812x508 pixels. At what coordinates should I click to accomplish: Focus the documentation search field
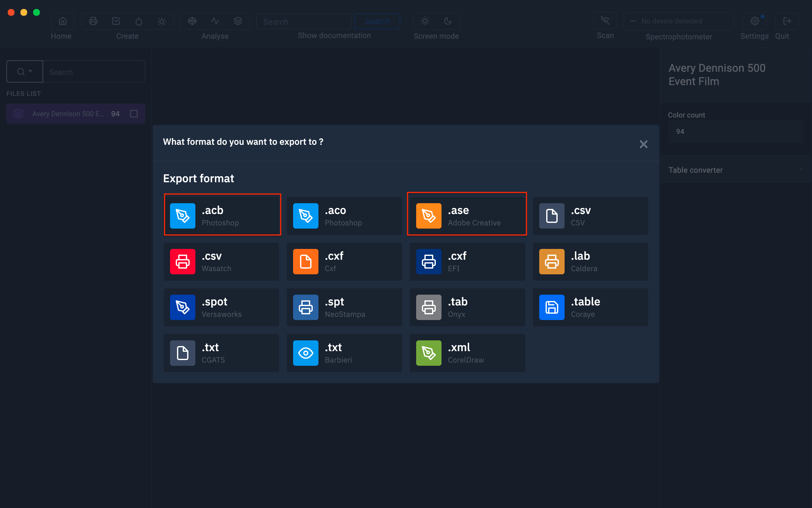click(x=304, y=22)
